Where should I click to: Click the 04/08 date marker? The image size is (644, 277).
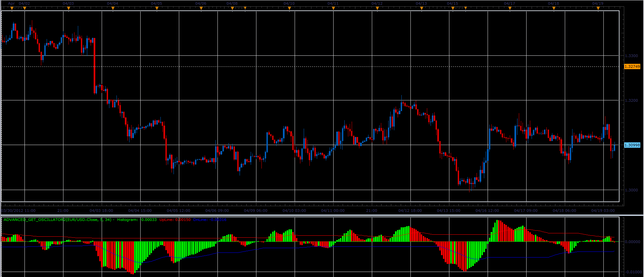click(232, 8)
